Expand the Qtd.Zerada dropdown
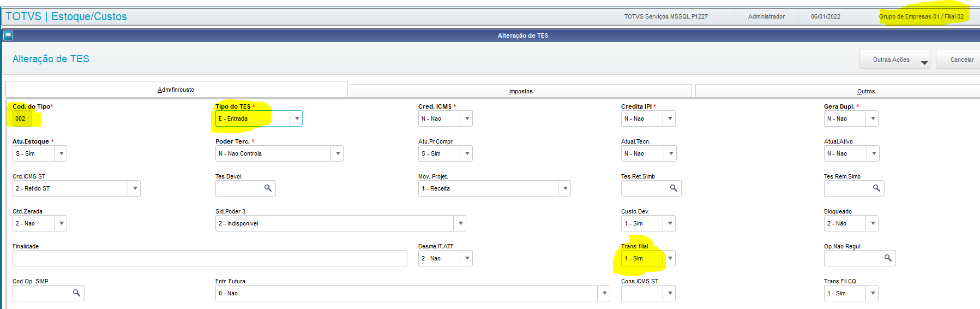This screenshot has width=980, height=309. point(61,223)
